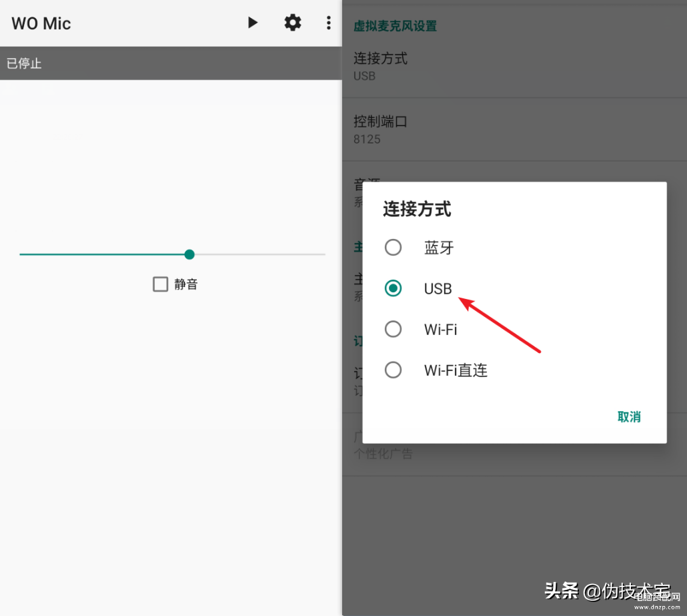
Task: Choose the Wi-Fi radio option
Action: point(393,329)
